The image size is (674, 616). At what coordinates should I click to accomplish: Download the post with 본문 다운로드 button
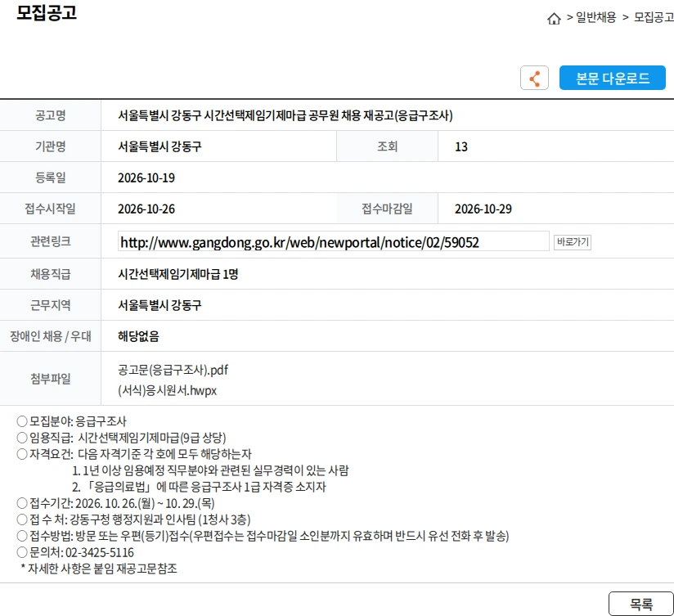click(x=612, y=78)
